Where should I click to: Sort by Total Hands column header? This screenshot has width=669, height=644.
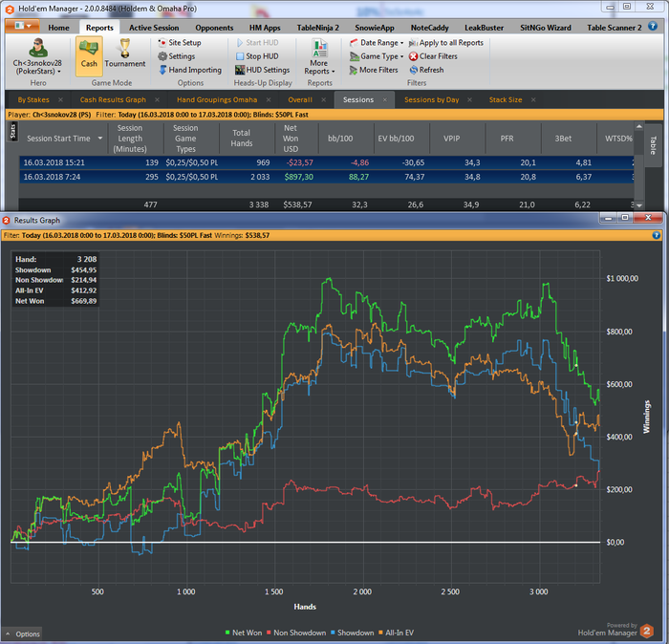pyautogui.click(x=247, y=139)
